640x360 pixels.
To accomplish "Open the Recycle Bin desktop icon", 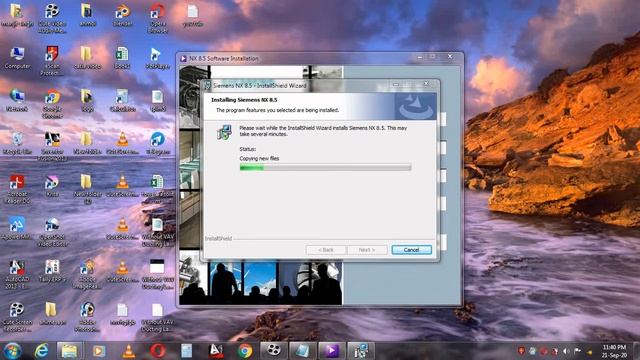I will coord(17,143).
